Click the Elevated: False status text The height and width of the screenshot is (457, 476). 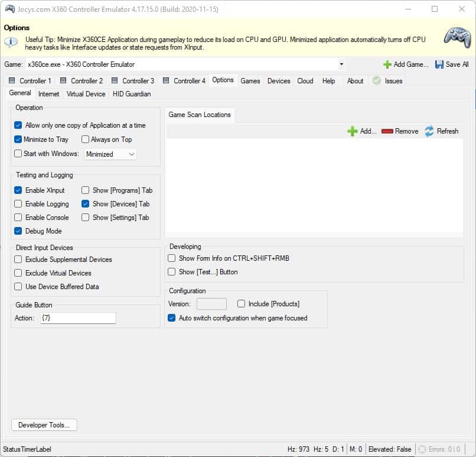point(390,449)
